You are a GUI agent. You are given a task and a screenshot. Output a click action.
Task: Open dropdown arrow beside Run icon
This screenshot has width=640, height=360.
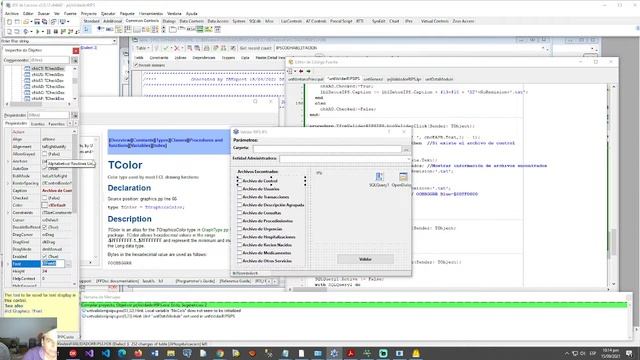pyautogui.click(x=42, y=31)
